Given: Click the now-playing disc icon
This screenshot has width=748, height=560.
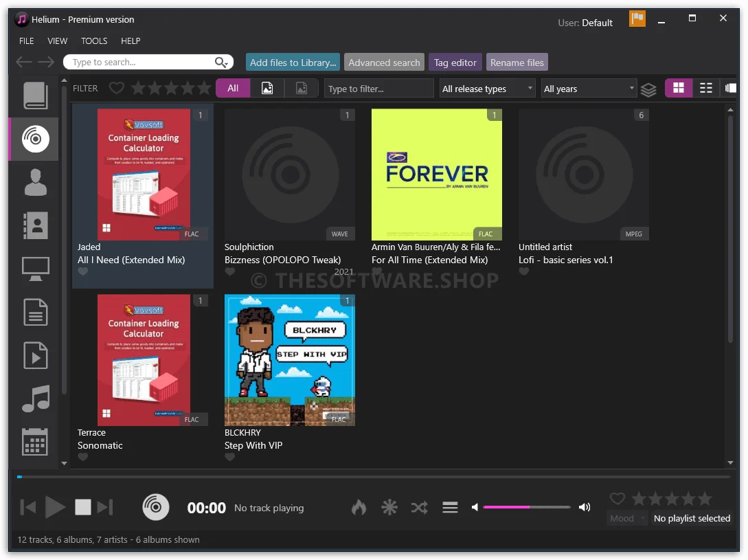Looking at the screenshot, I should click(155, 507).
